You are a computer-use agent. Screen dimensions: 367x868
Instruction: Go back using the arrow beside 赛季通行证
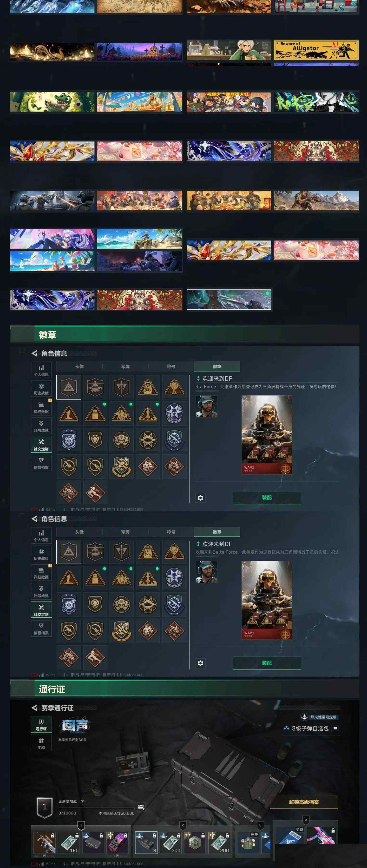coord(34,708)
